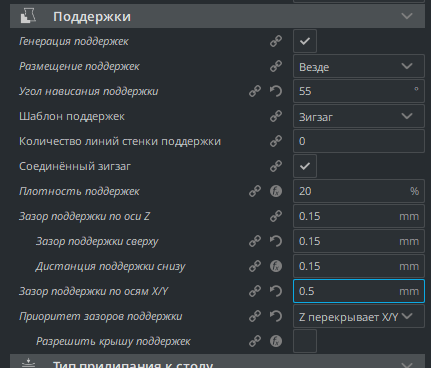Viewport: 431px width, 368px height.
Task: Click the Соединённый зигзаг label
Action: 75,166
